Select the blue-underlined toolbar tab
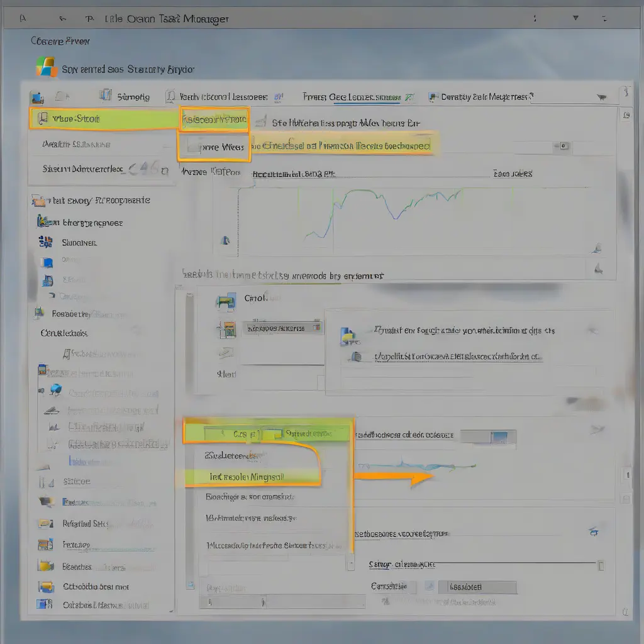This screenshot has height=644, width=644. (x=358, y=97)
